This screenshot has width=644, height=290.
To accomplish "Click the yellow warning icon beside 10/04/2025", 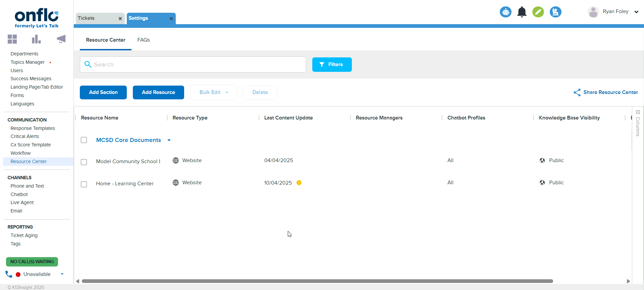I will (x=299, y=183).
